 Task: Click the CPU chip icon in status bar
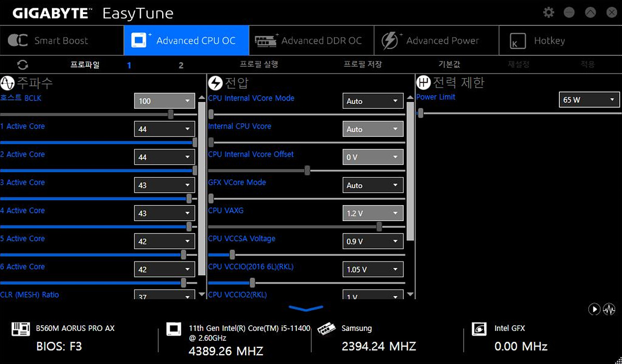[173, 329]
